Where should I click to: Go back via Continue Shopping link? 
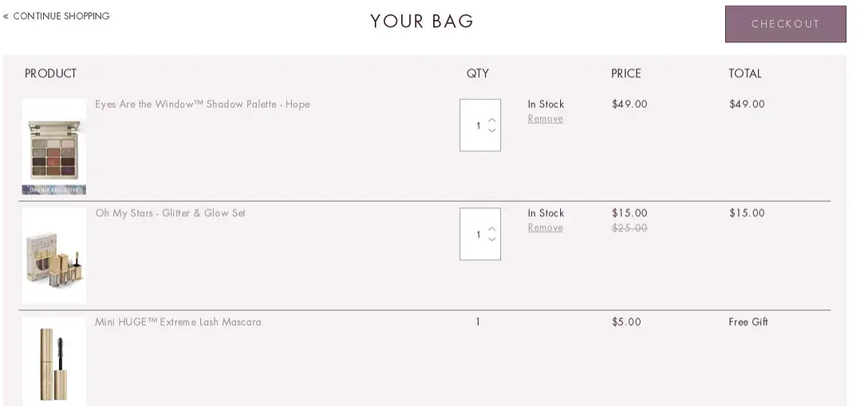tap(57, 16)
